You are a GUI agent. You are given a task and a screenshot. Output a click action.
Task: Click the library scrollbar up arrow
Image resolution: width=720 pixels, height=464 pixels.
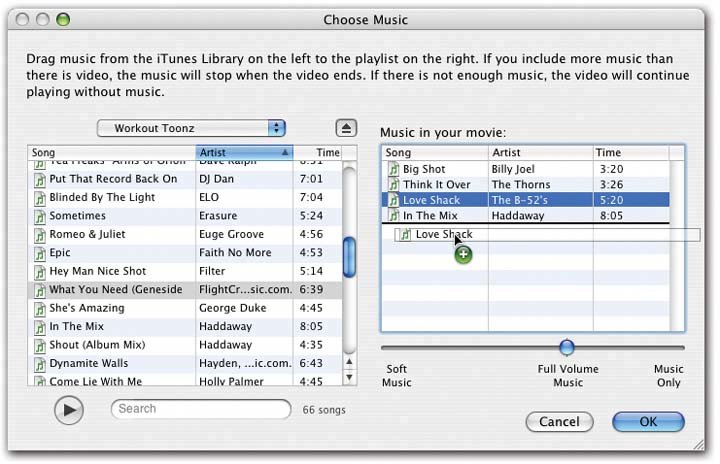tap(349, 362)
